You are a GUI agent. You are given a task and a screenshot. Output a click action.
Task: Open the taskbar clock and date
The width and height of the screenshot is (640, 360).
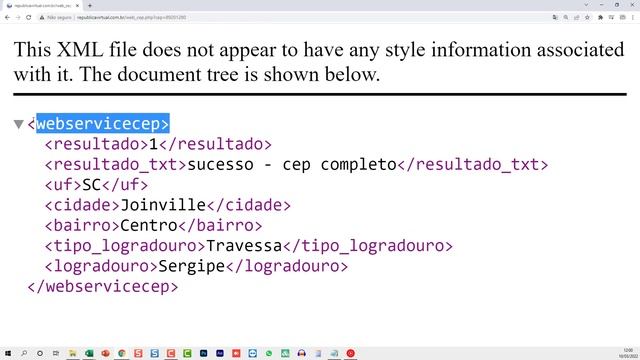pos(628,353)
